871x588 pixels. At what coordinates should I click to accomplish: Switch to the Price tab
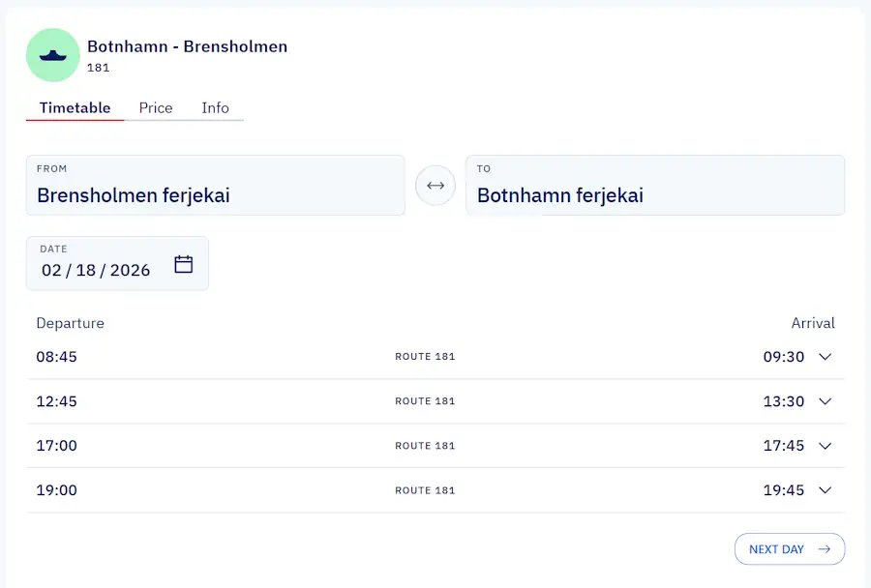pos(155,107)
